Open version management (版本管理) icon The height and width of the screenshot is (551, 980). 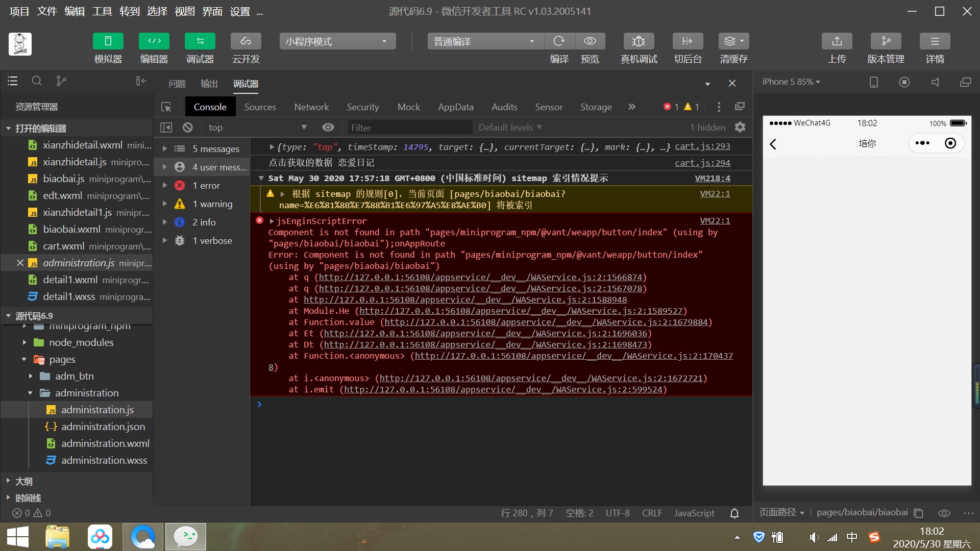pyautogui.click(x=886, y=41)
